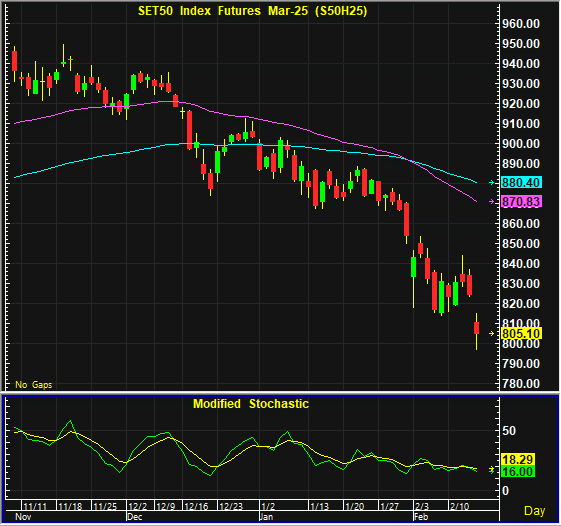The image size is (561, 526).
Task: Click the 960.00 price scale label
Action: (521, 24)
